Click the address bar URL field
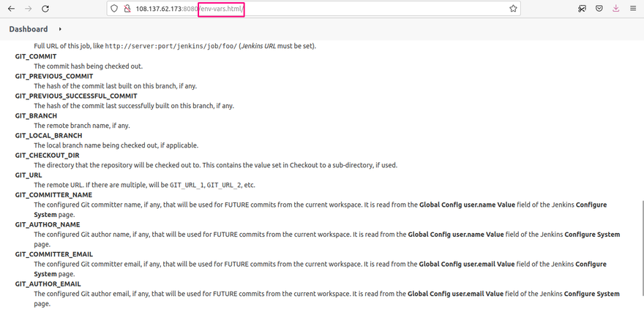 (313, 9)
